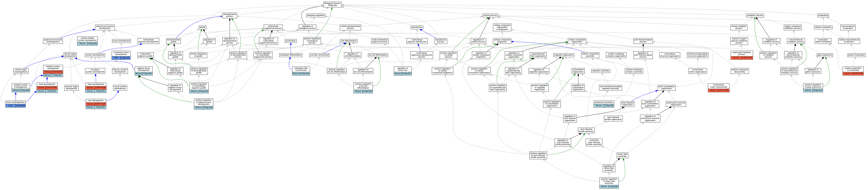Click the 'reproductive process' node
This screenshot has width=868, height=190.
441,41
